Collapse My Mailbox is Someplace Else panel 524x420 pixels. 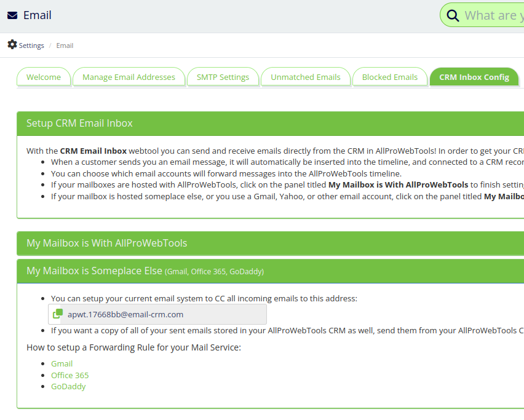tap(271, 271)
